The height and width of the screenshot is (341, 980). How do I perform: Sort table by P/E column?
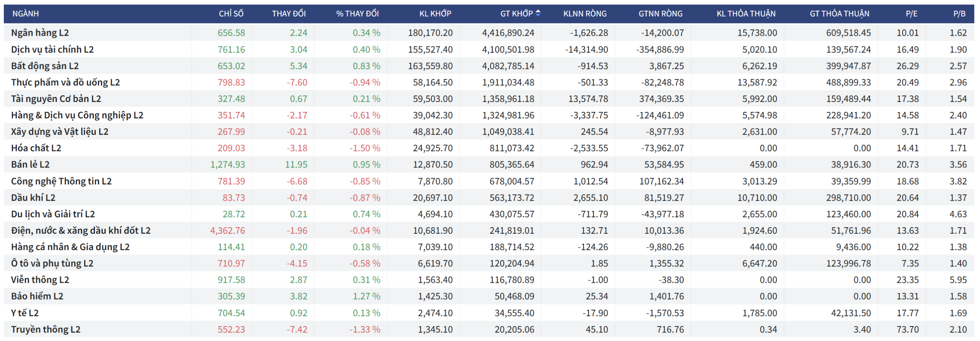[911, 14]
